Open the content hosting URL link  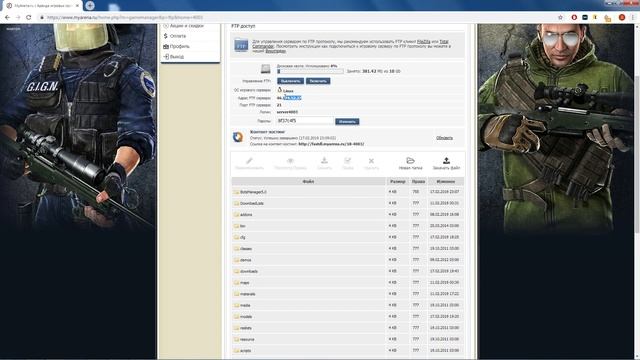(x=331, y=144)
